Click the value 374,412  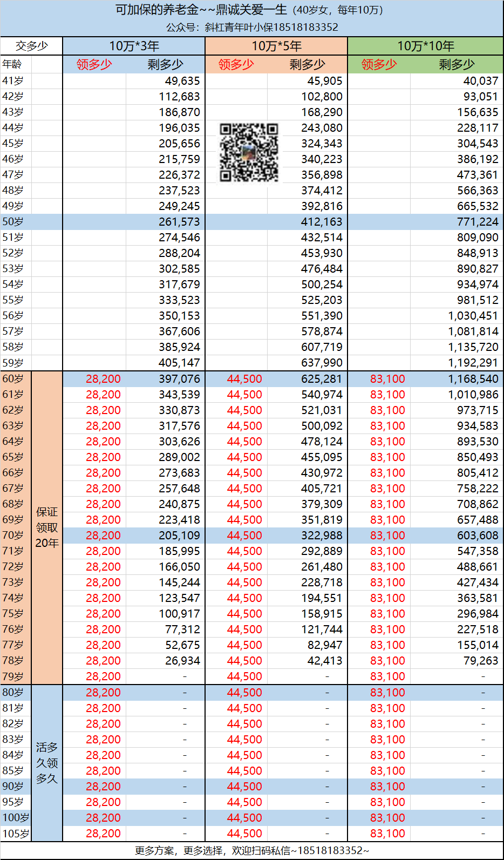click(x=322, y=191)
